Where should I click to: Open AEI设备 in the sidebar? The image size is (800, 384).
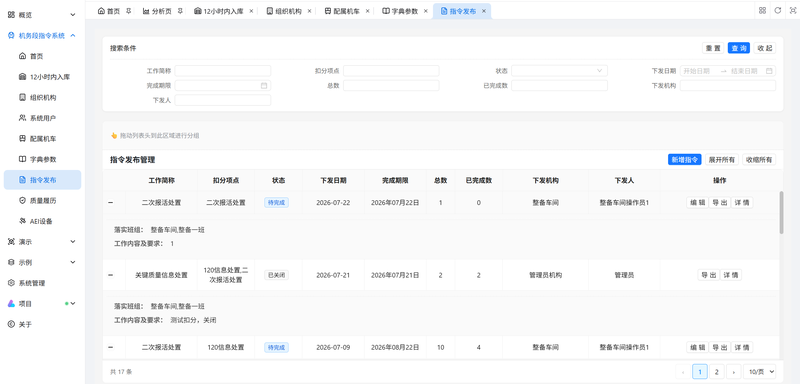coord(42,221)
